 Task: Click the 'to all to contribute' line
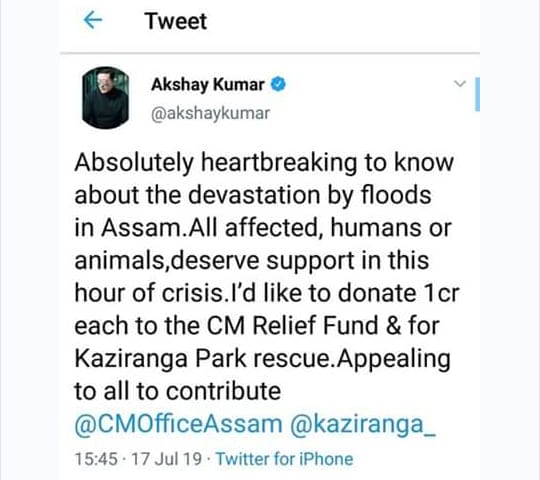pos(178,392)
